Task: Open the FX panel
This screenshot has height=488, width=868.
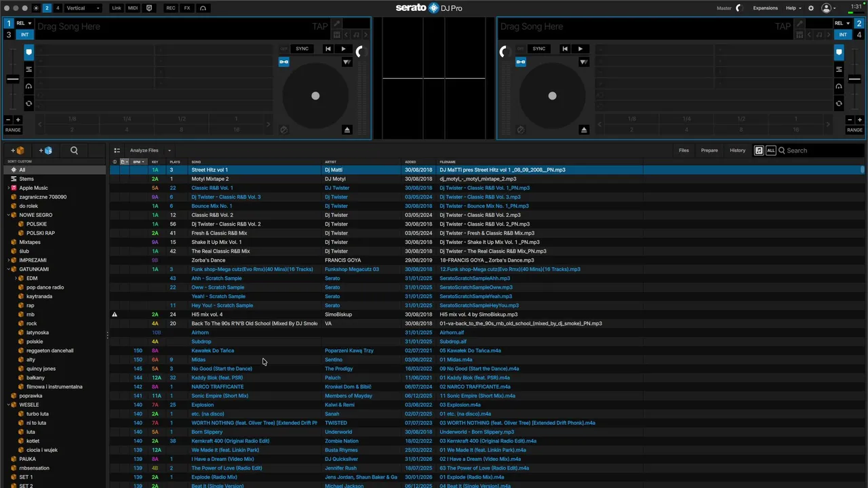Action: [x=187, y=8]
